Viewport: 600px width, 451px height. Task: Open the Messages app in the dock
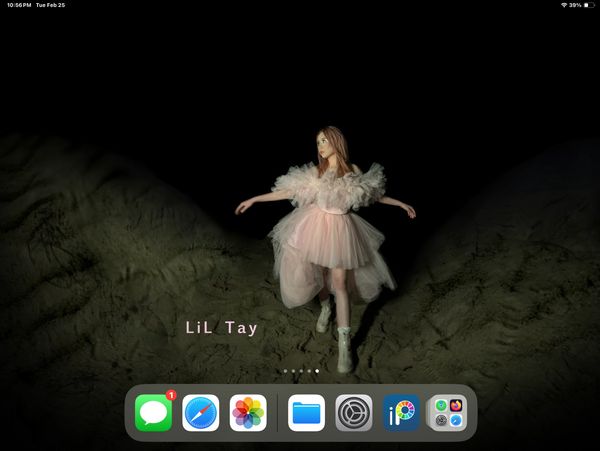pos(153,413)
